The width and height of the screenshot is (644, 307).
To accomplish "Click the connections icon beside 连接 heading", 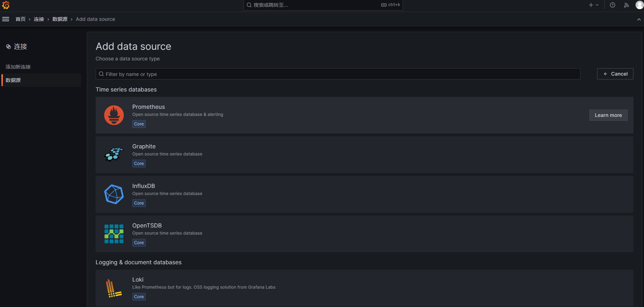I will click(x=8, y=47).
